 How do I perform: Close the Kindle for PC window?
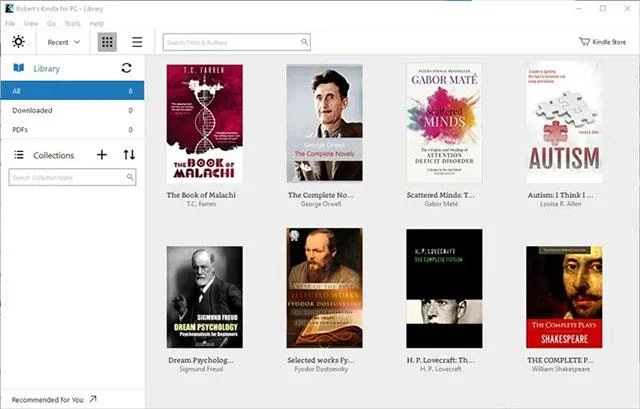[627, 8]
